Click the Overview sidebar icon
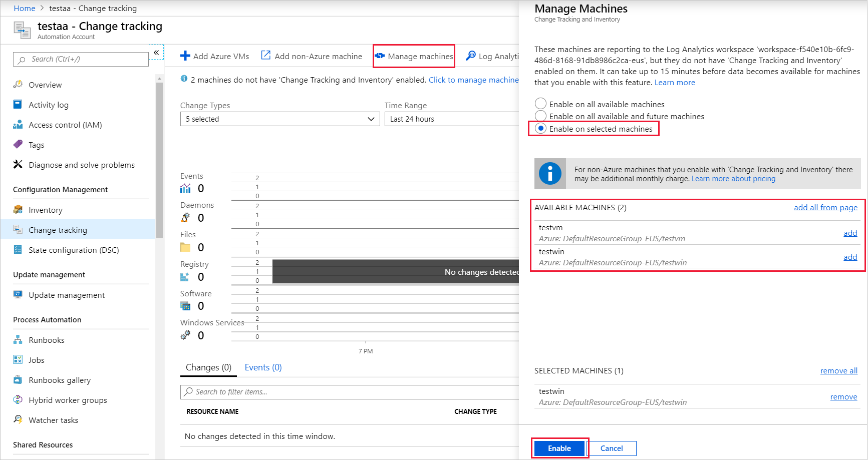 click(x=18, y=84)
